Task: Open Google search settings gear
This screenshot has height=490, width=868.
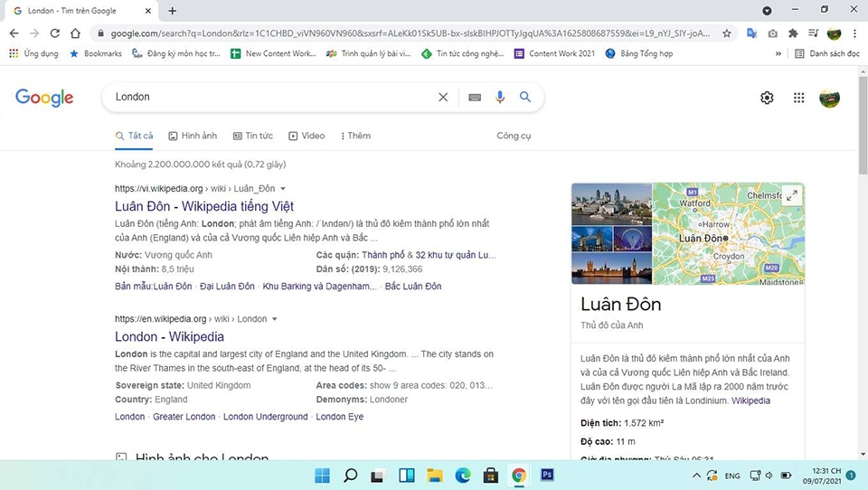Action: click(767, 98)
